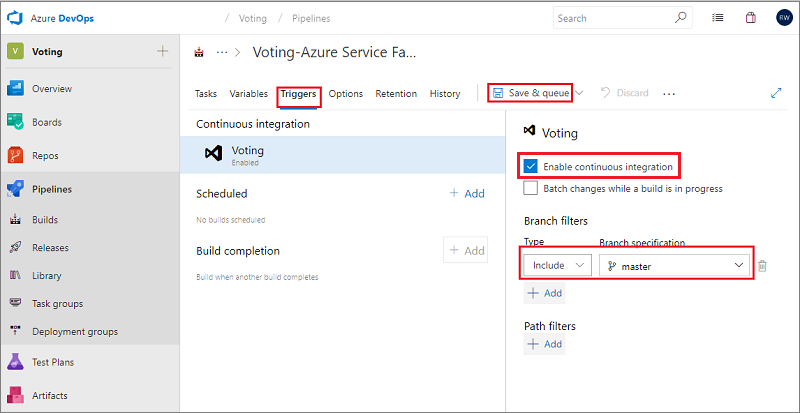Check Batch changes while build in progress
Viewport: 800px width, 413px height.
pyautogui.click(x=531, y=188)
